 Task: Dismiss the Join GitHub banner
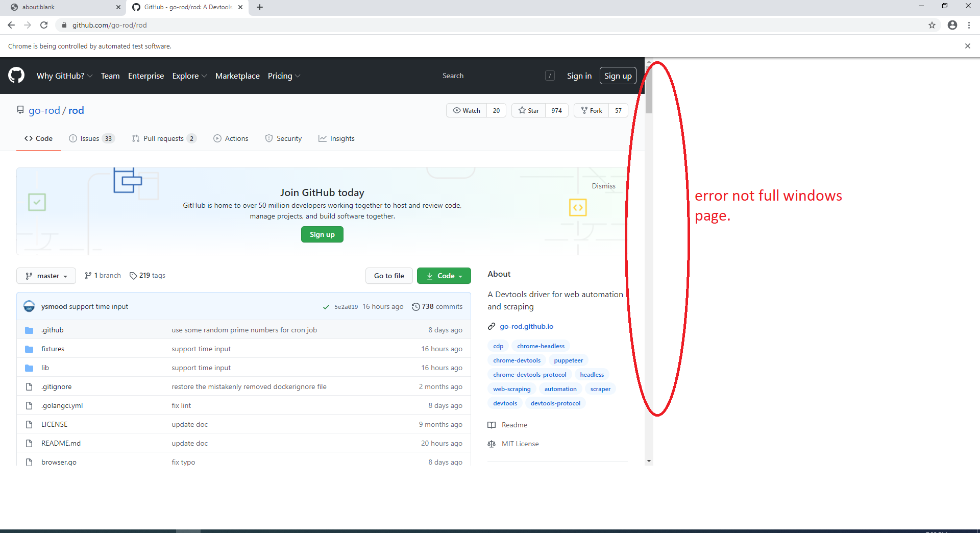[603, 186]
